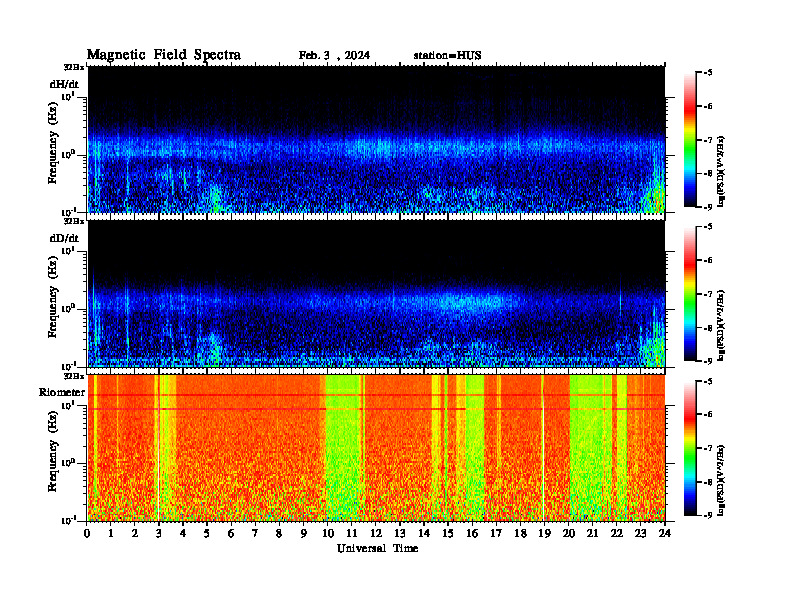
Task: Click the hour "0" tick label
Action: point(87,534)
